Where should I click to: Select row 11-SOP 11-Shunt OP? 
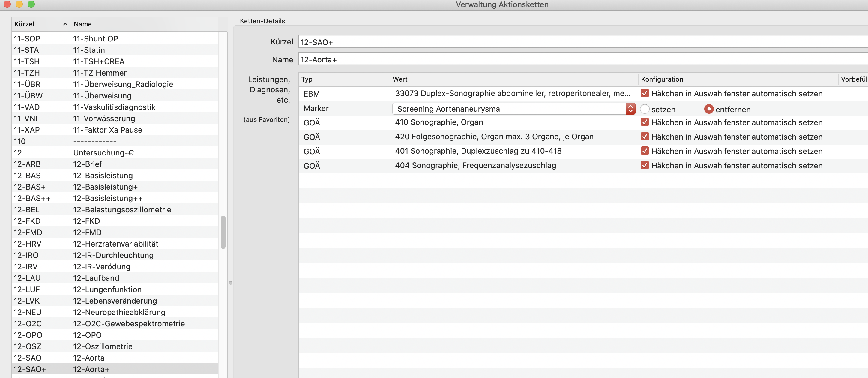[x=115, y=38]
